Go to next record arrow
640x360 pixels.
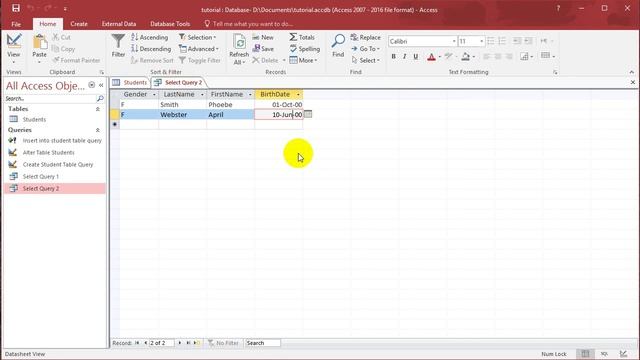180,343
